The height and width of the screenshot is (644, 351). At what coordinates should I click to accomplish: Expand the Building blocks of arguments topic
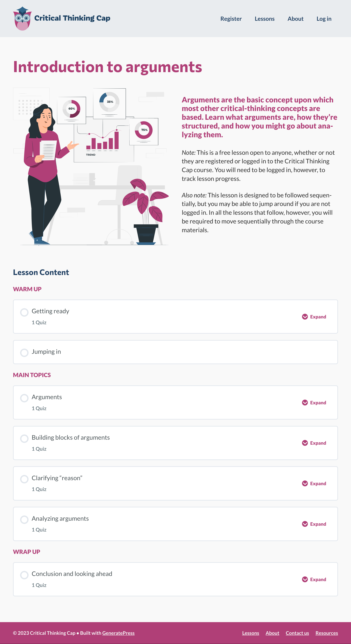[x=318, y=443]
